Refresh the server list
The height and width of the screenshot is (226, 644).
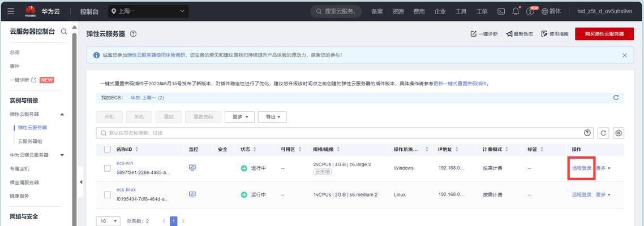pos(603,133)
